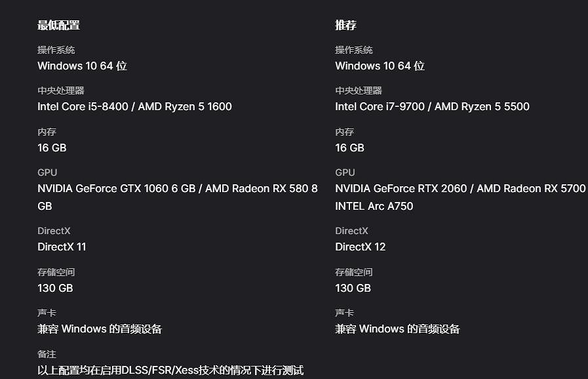Screen dimensions: 588x379
Task: Click 130 GB storage value under 最低配置
Action: 55,289
